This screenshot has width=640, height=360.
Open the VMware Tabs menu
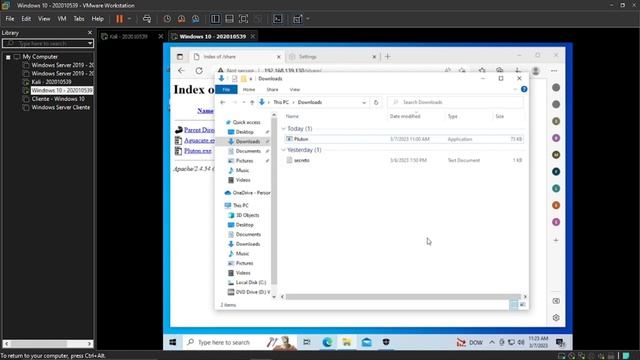tap(79, 19)
